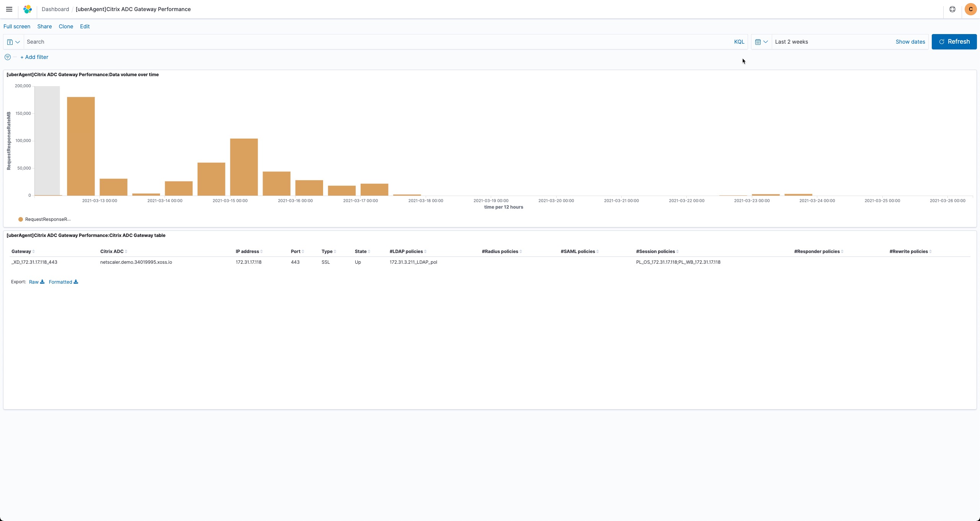980x521 pixels.
Task: Open the saved queries dropdown
Action: tap(13, 42)
